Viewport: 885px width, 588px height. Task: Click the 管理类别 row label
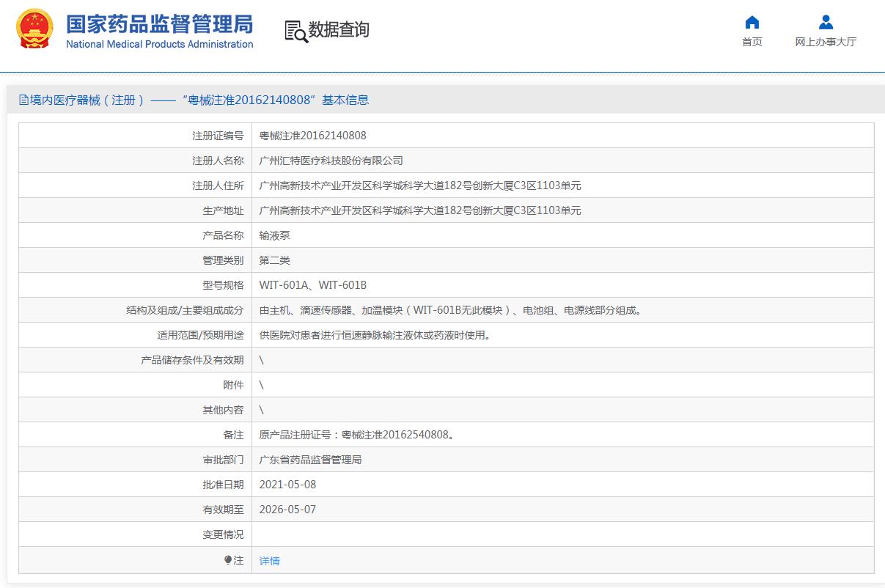[x=223, y=260]
